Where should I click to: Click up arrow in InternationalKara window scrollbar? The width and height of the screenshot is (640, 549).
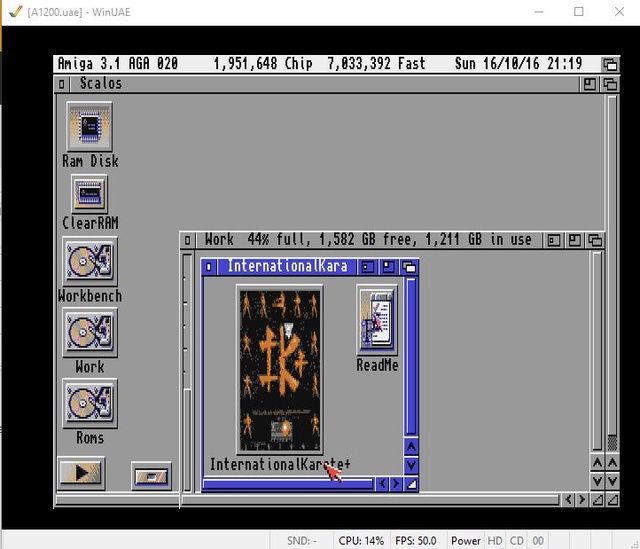(x=411, y=447)
